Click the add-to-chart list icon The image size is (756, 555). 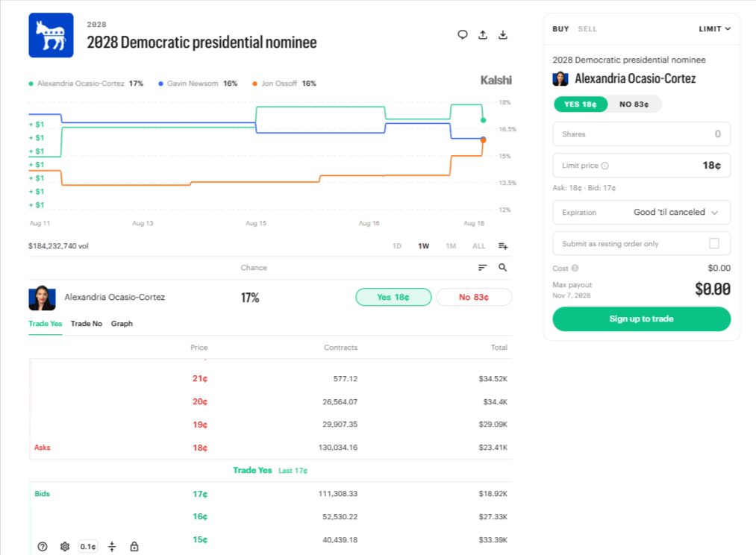pyautogui.click(x=503, y=246)
